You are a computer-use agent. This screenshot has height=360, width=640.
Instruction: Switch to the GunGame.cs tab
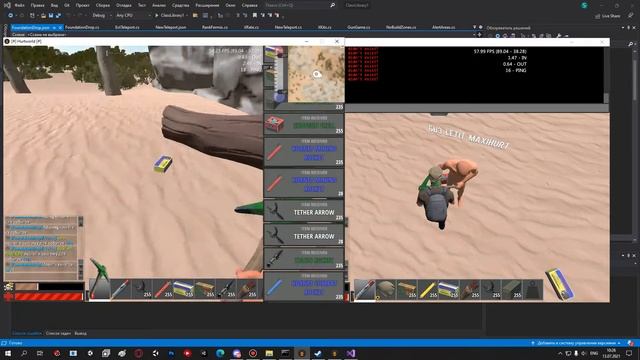click(x=358, y=27)
